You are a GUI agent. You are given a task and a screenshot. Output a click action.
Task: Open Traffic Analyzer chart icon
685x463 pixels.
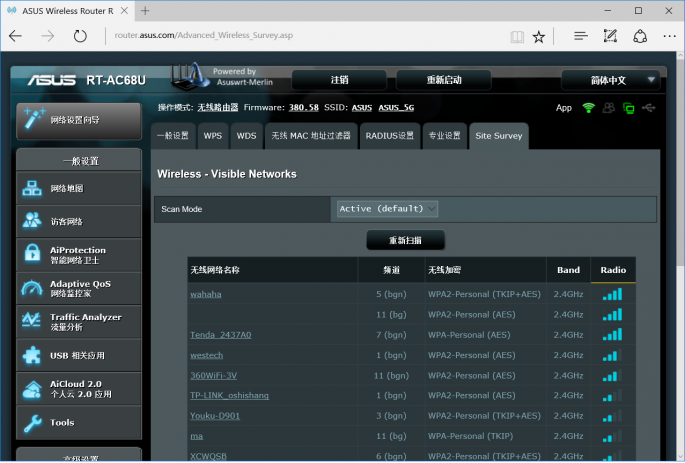tap(31, 321)
